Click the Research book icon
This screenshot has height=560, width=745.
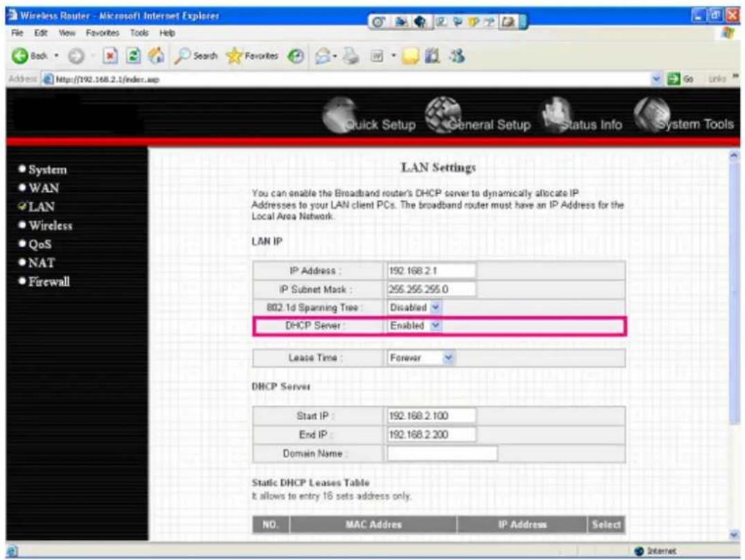click(432, 57)
